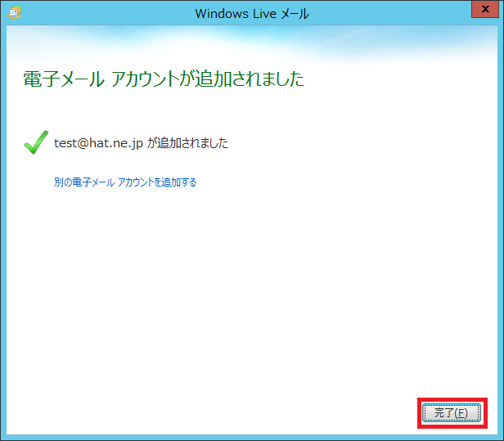Click the Windows Live メール window title
Image resolution: width=504 pixels, height=441 pixels.
point(252,13)
